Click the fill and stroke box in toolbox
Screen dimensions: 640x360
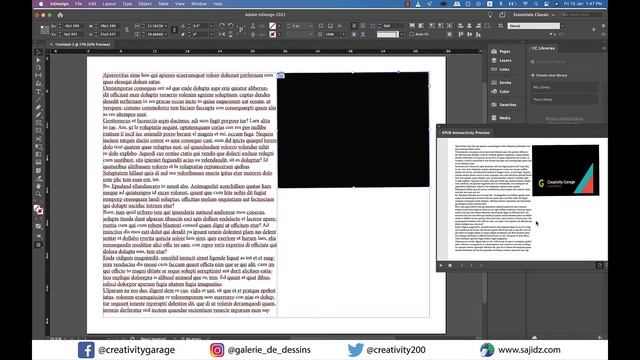38,209
